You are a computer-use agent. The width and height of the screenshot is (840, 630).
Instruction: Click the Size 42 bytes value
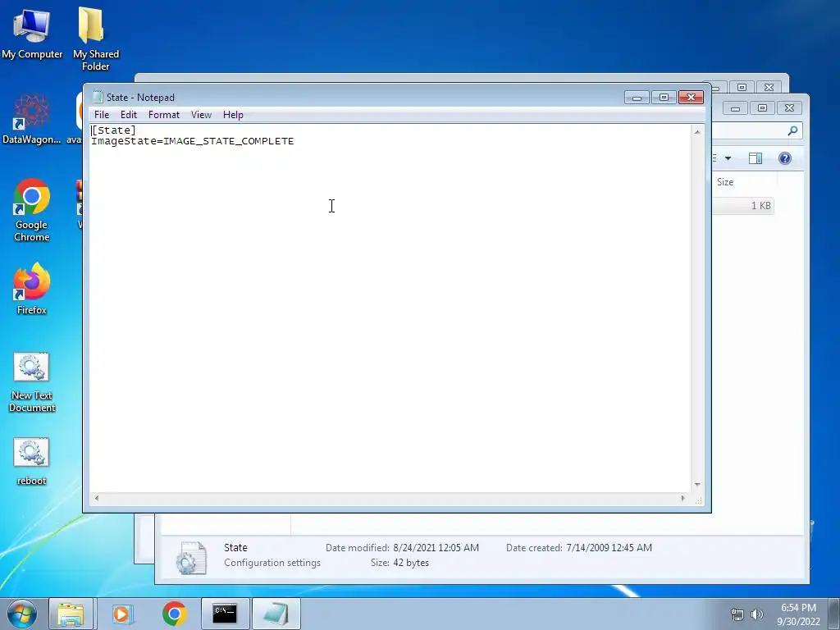[411, 563]
